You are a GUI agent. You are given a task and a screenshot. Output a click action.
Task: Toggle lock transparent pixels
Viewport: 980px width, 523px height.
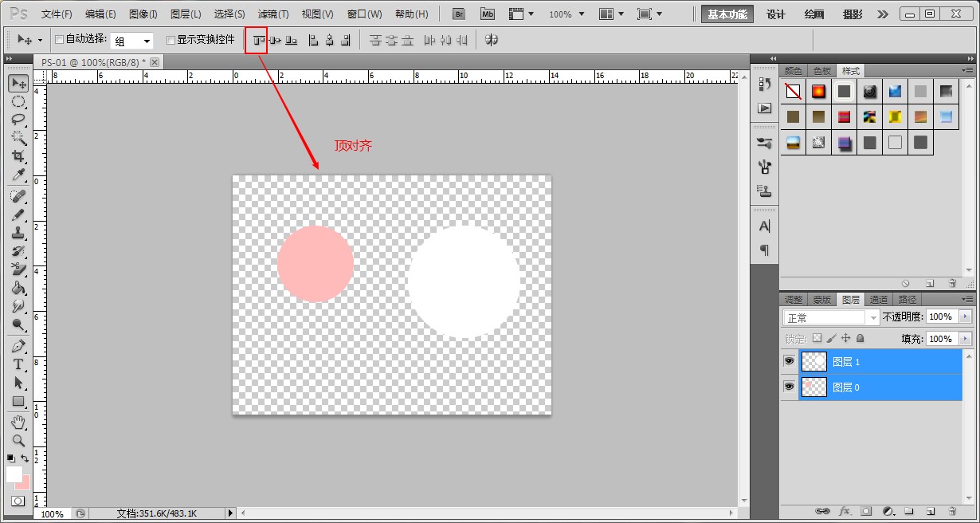[x=817, y=338]
